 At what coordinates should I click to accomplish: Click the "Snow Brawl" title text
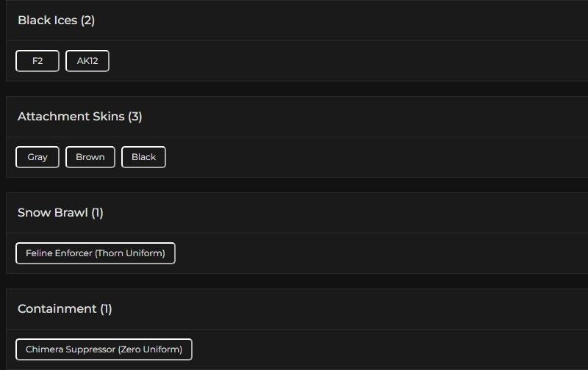tap(52, 213)
